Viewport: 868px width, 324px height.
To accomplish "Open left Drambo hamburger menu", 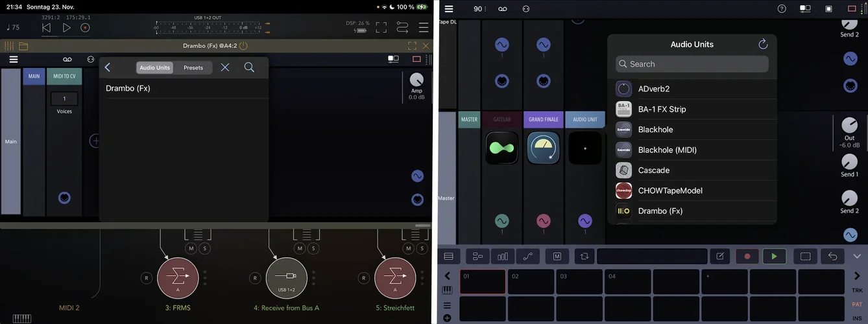I will tap(13, 59).
